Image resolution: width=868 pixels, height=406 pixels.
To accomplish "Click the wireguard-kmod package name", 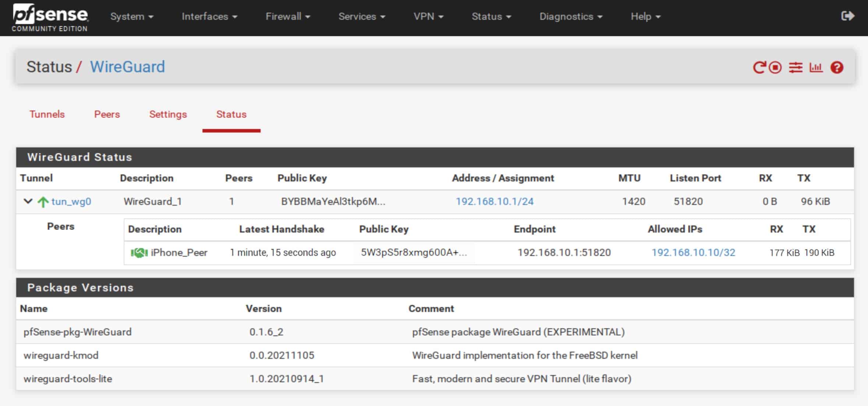I will tap(61, 355).
